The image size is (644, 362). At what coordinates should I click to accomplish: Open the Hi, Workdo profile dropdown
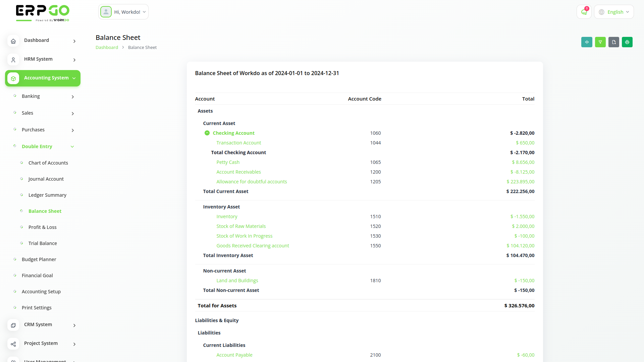(x=123, y=11)
